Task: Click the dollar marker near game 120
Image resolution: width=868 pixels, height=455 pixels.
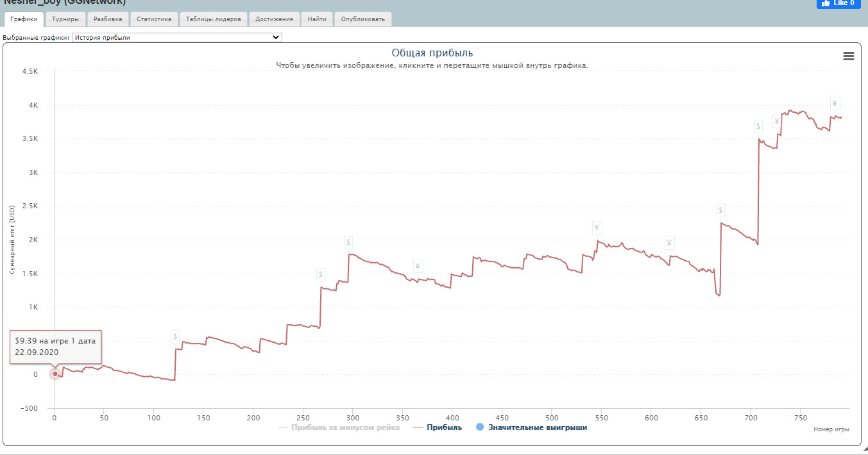Action: click(175, 336)
